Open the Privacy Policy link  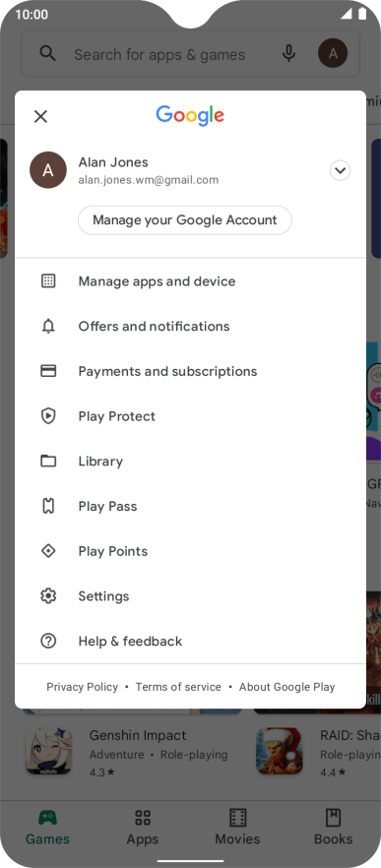pos(82,687)
